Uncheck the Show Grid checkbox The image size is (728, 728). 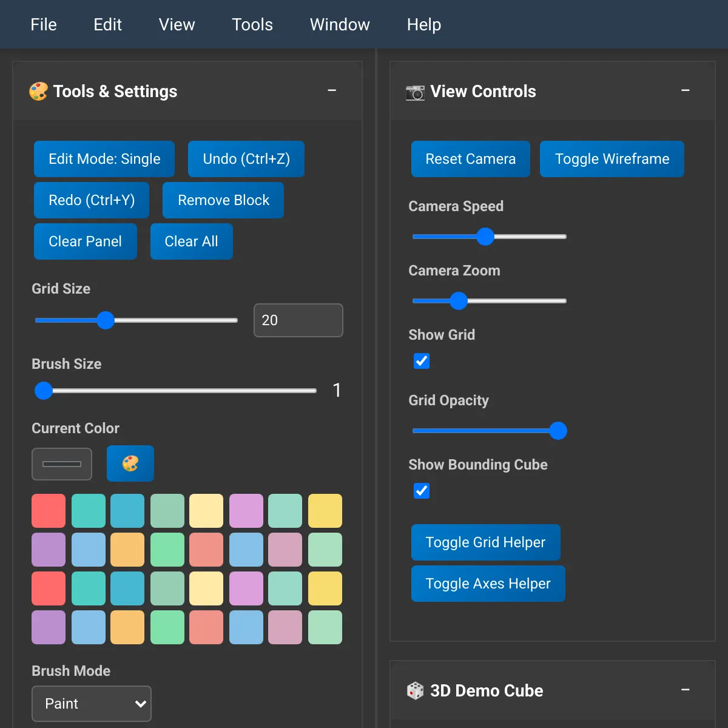tap(422, 361)
